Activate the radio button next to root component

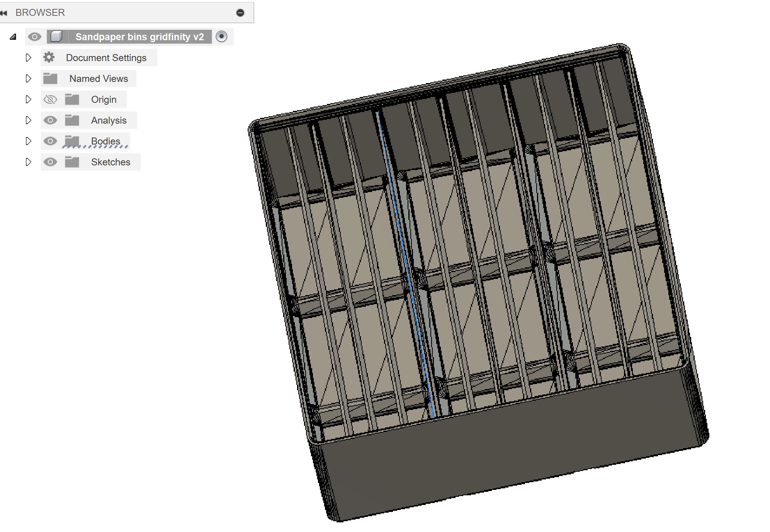(221, 36)
